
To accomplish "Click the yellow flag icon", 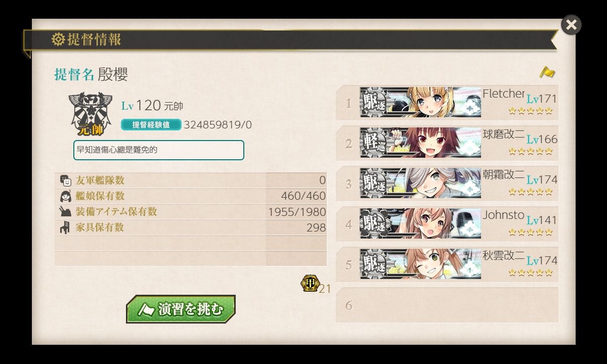I will 547,72.
